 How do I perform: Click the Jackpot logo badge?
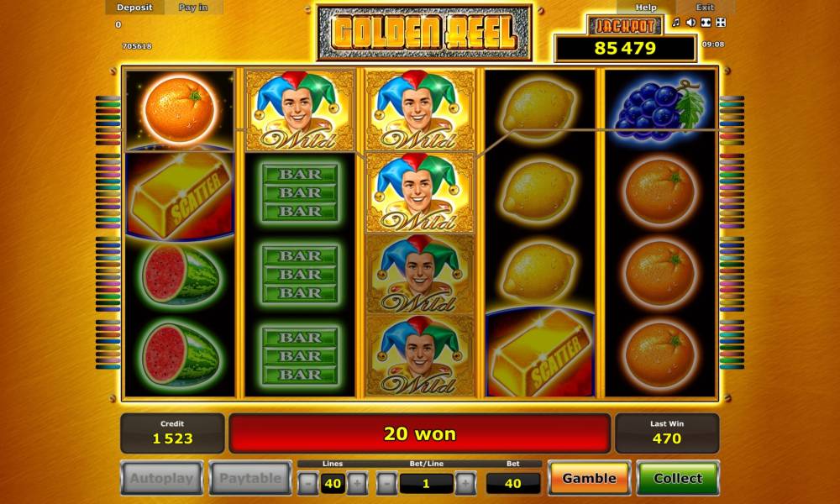(x=625, y=26)
